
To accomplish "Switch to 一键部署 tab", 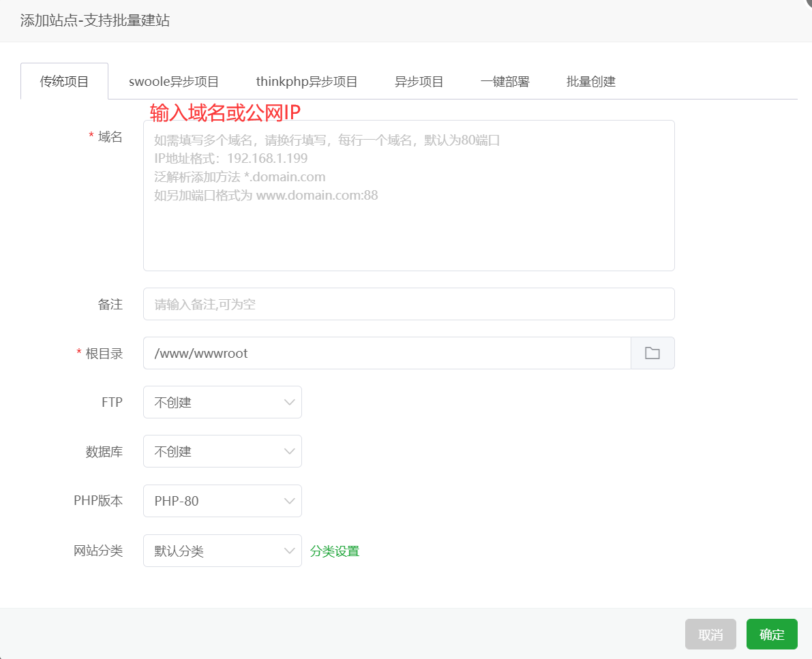I will (x=505, y=81).
